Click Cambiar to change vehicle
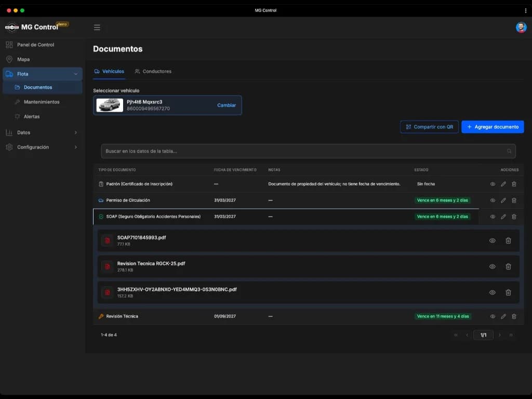Image resolution: width=532 pixels, height=399 pixels. tap(227, 105)
